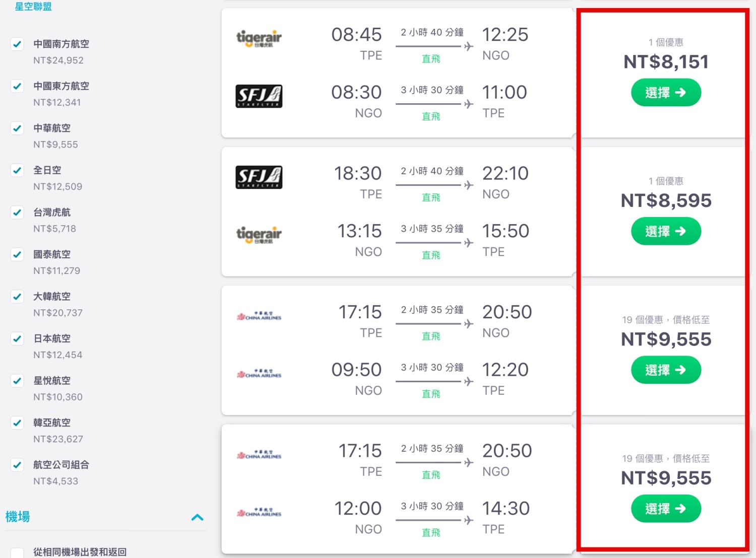Click the Starflyer logo on the 18:30 flight
The width and height of the screenshot is (756, 558).
pyautogui.click(x=259, y=177)
